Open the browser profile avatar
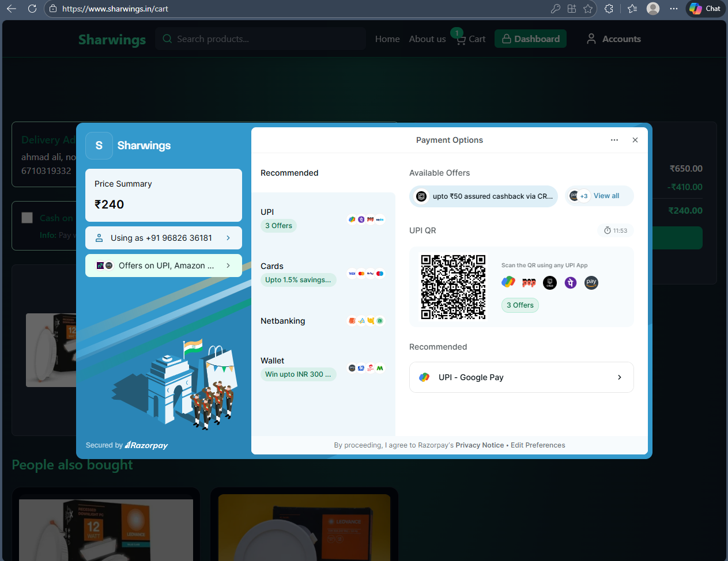This screenshot has height=561, width=728. tap(653, 9)
